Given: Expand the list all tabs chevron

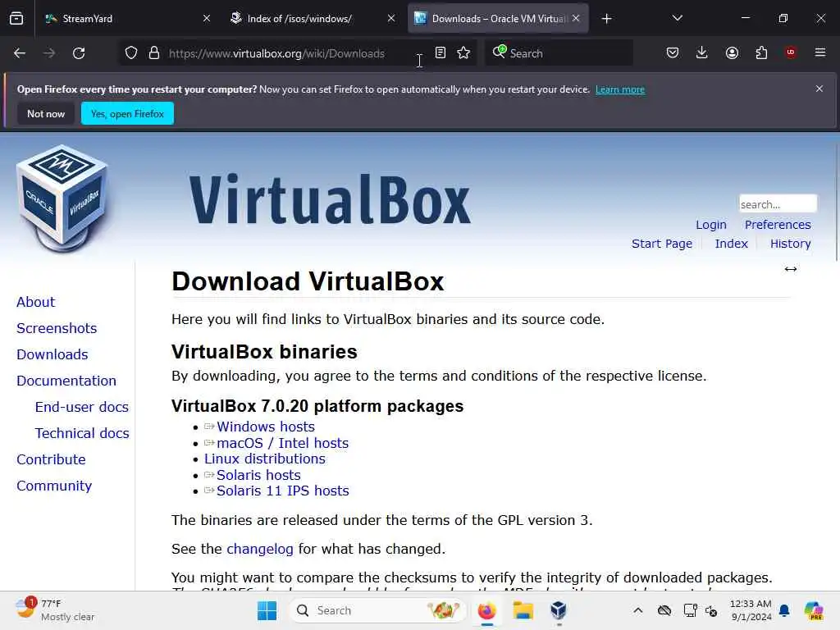Looking at the screenshot, I should coord(677,18).
